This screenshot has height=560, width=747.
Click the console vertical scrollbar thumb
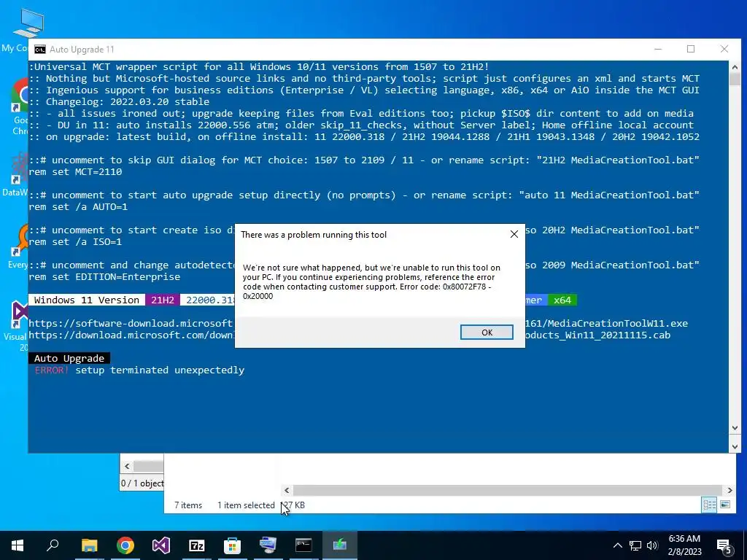(735, 79)
